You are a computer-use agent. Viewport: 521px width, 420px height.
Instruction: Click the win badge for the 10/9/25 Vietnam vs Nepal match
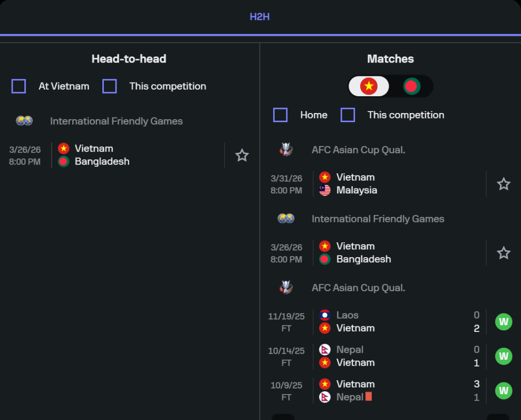click(503, 390)
